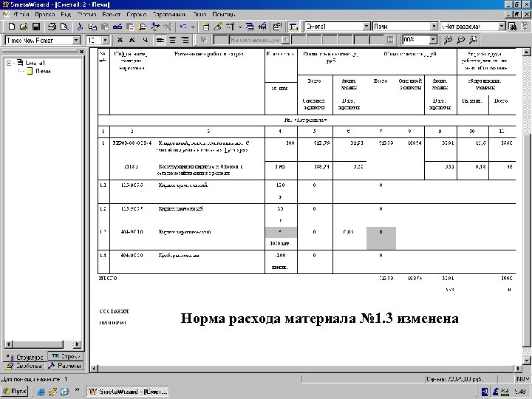Screen dimensions: 532x399
Task: Open the Файл menu
Action: (x=21, y=15)
